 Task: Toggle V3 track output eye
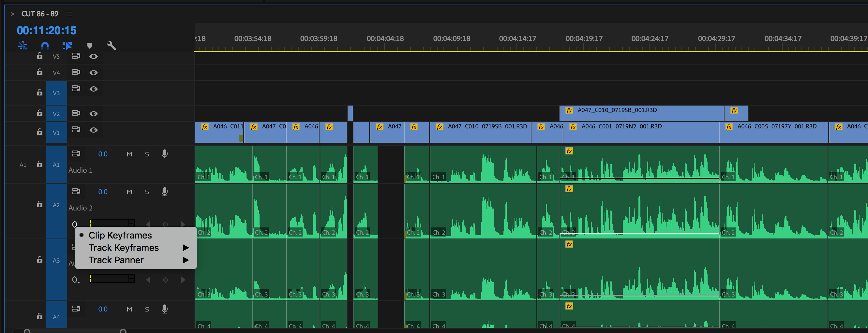94,89
